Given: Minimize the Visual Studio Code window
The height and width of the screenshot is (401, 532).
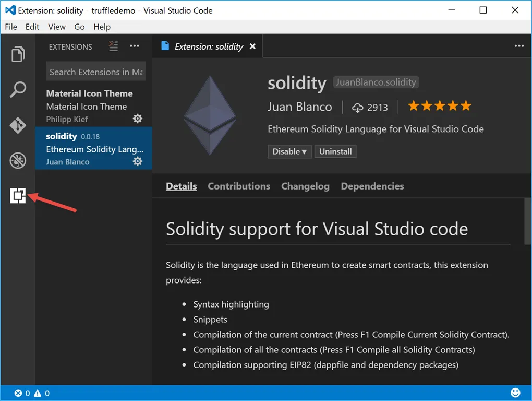Looking at the screenshot, I should 452,10.
